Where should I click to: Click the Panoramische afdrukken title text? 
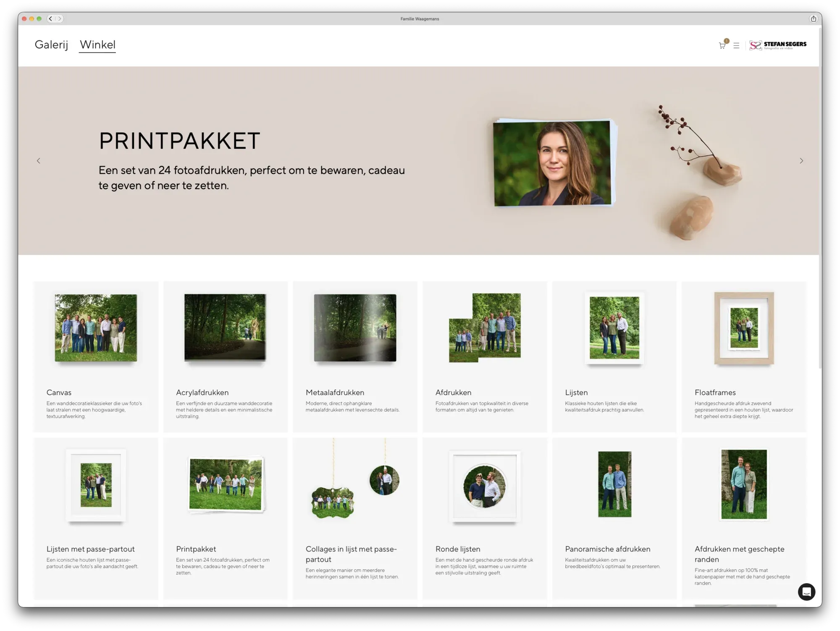[607, 549]
